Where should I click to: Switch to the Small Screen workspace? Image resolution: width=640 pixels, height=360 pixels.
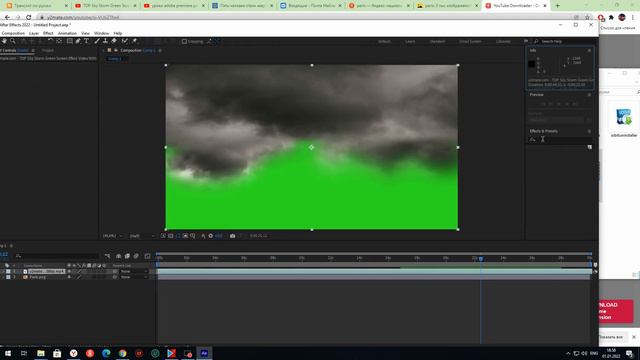(470, 41)
